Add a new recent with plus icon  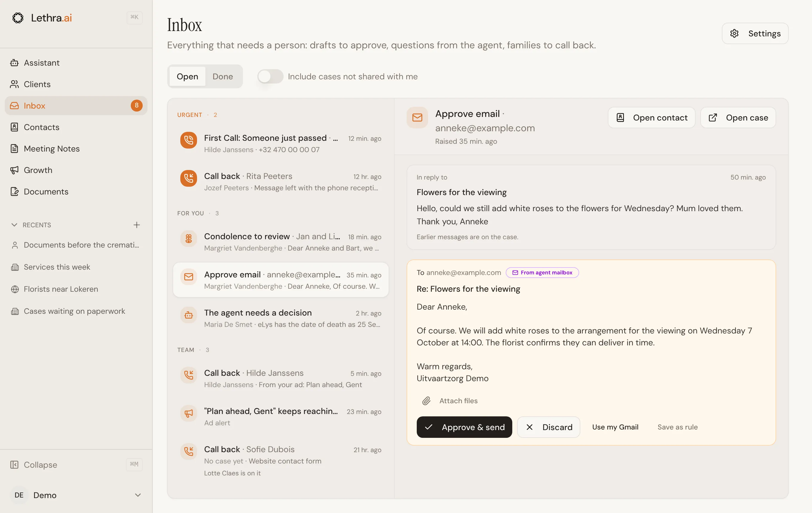(136, 225)
